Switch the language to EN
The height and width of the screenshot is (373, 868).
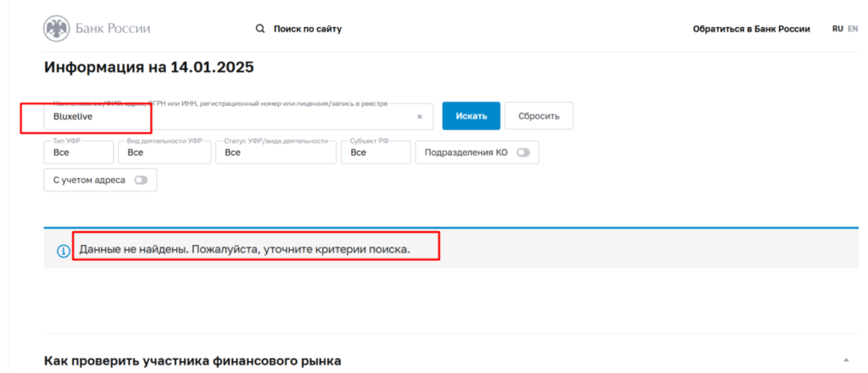853,29
